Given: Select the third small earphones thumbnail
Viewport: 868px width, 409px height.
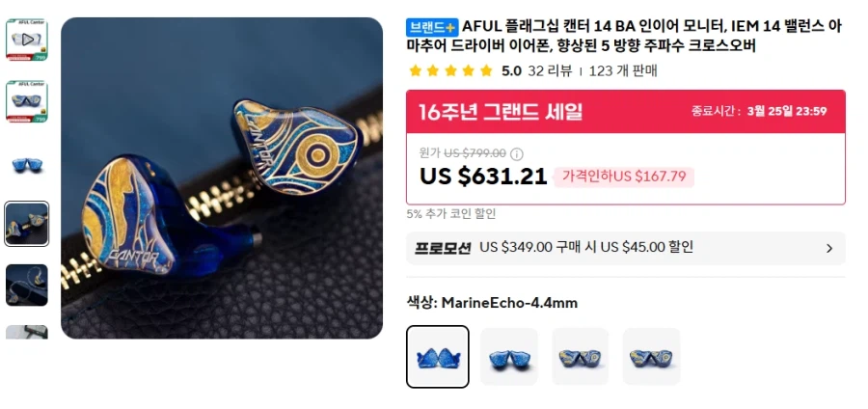Looking at the screenshot, I should (27, 164).
